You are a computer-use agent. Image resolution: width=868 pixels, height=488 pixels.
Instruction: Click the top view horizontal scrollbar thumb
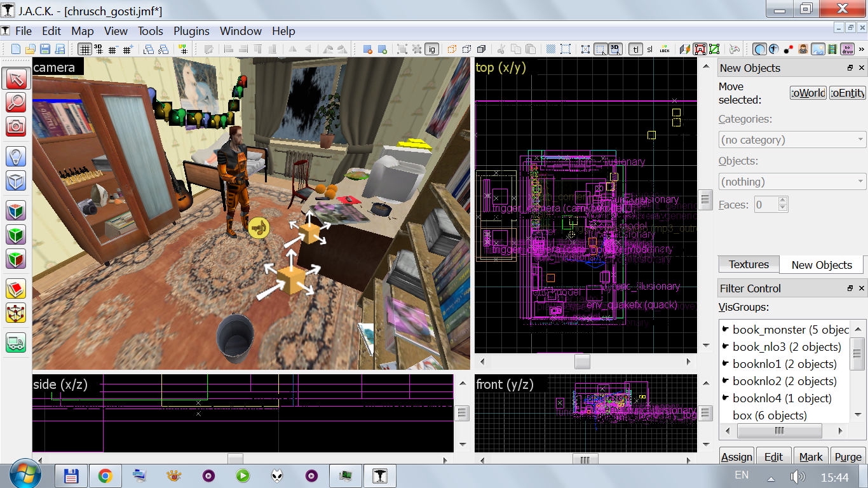(582, 362)
